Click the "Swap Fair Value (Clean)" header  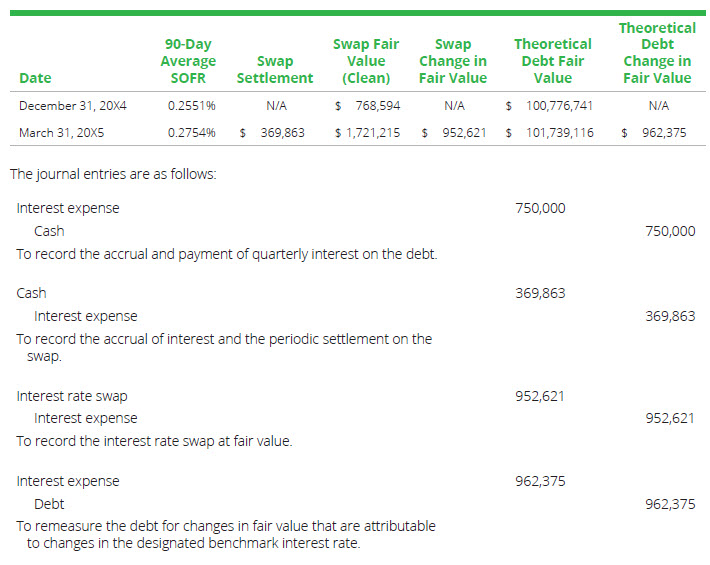tap(365, 61)
